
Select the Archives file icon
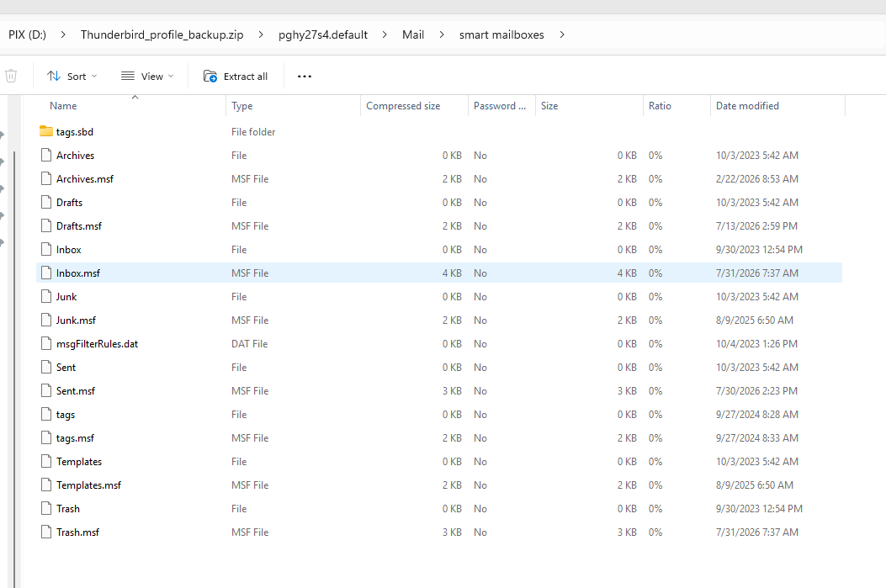click(46, 155)
